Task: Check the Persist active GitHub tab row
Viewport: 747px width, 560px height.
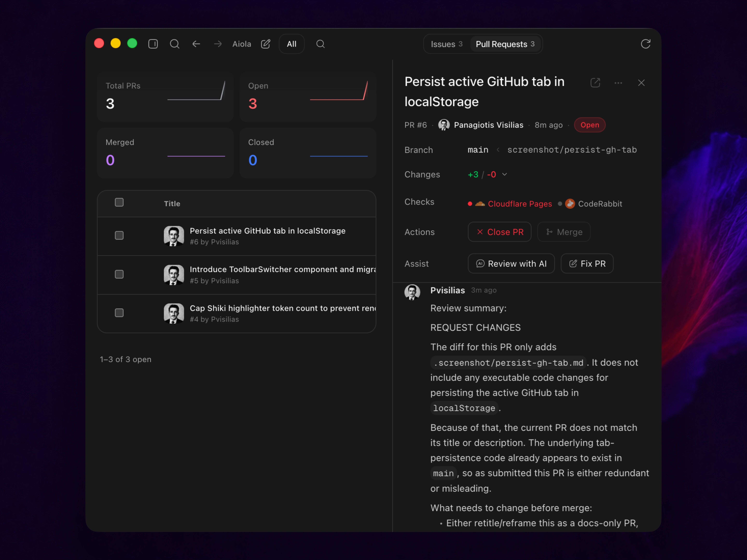Action: [x=119, y=235]
